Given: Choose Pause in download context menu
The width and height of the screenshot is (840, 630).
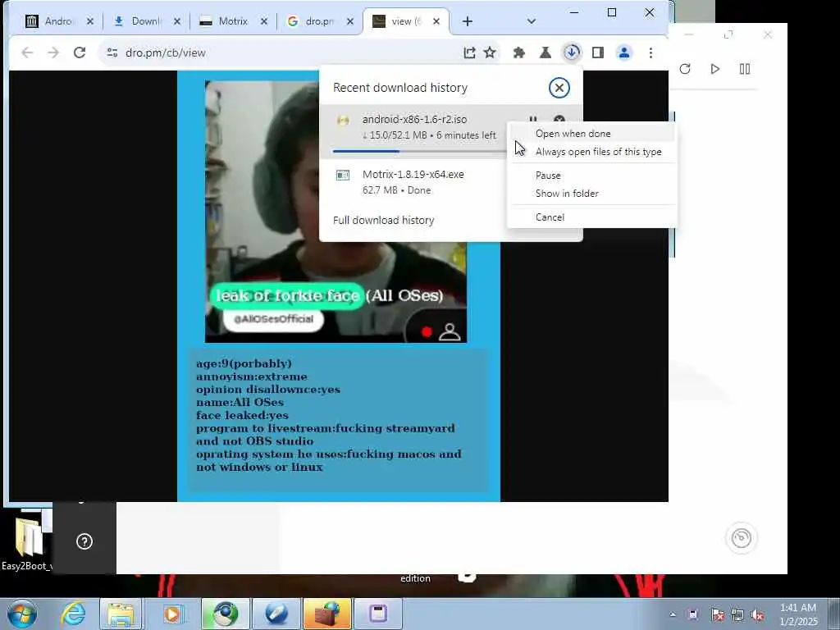Looking at the screenshot, I should (x=548, y=176).
